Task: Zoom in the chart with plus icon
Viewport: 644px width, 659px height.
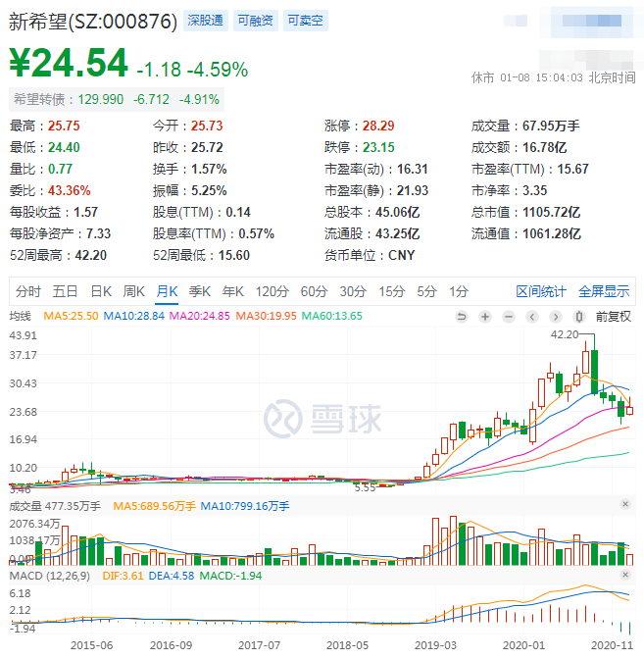Action: click(485, 317)
